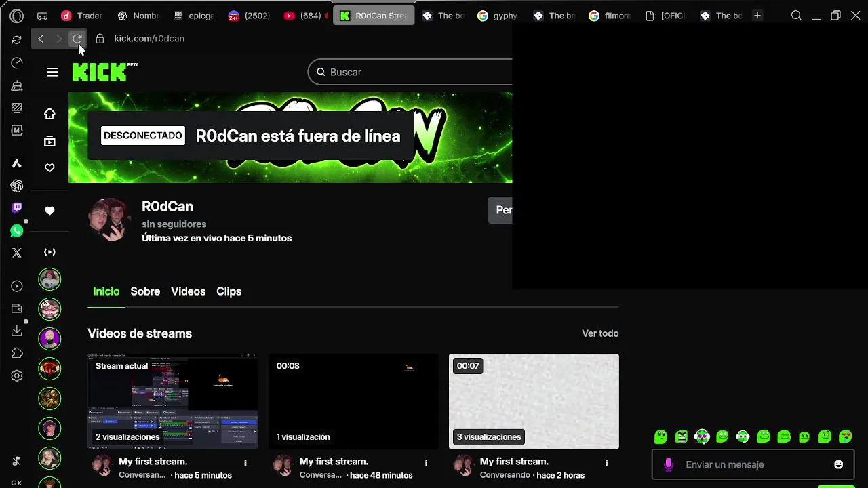Viewport: 868px width, 488px height.
Task: Switch to the gyphy Google tab
Action: [498, 16]
